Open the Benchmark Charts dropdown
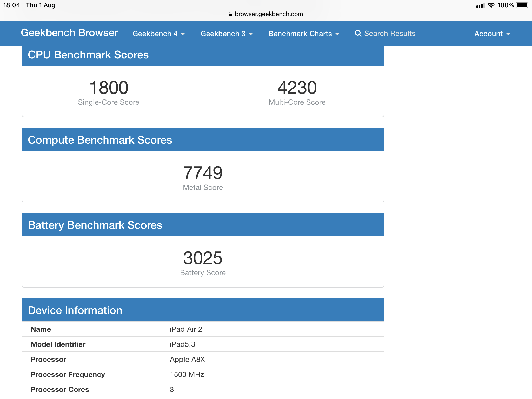Screen dimensions: 532x399 point(304,34)
